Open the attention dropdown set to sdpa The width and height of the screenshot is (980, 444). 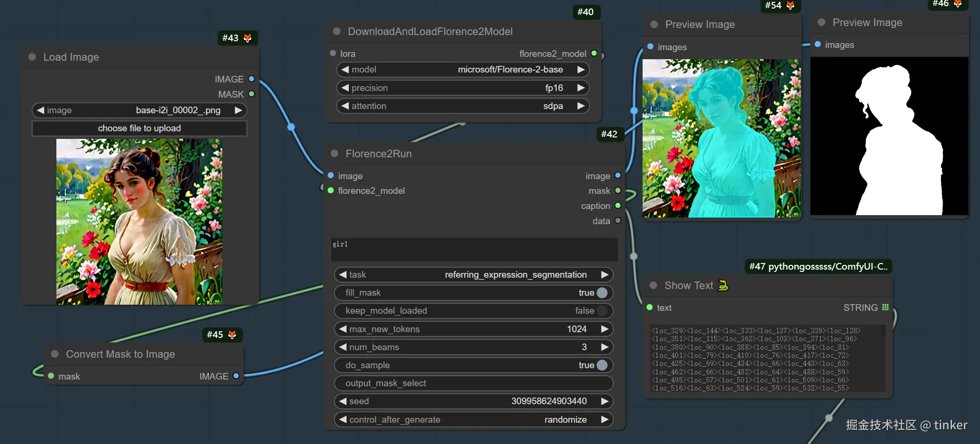point(463,106)
